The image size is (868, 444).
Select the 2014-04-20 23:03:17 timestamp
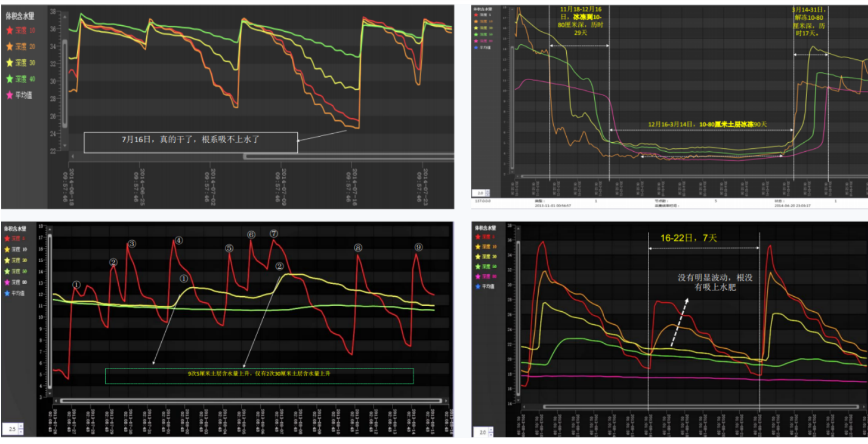coord(792,205)
